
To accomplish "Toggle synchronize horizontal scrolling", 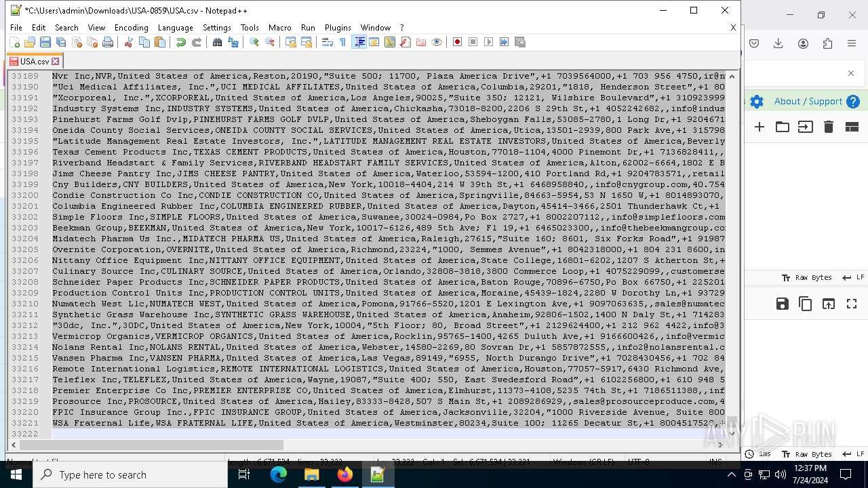I will [x=306, y=42].
